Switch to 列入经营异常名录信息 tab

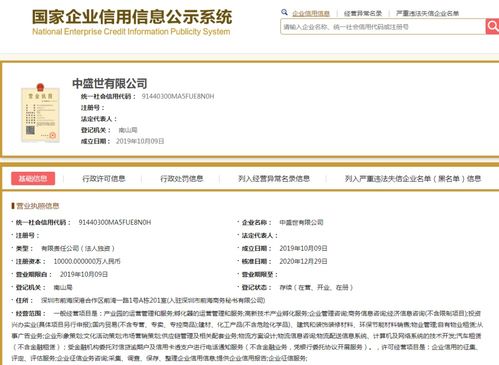[274, 179]
